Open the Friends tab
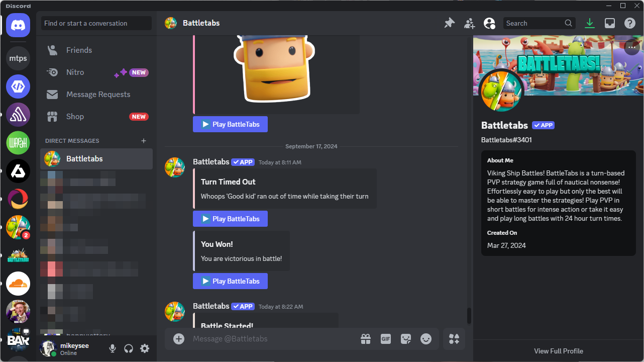644x362 pixels. 79,50
